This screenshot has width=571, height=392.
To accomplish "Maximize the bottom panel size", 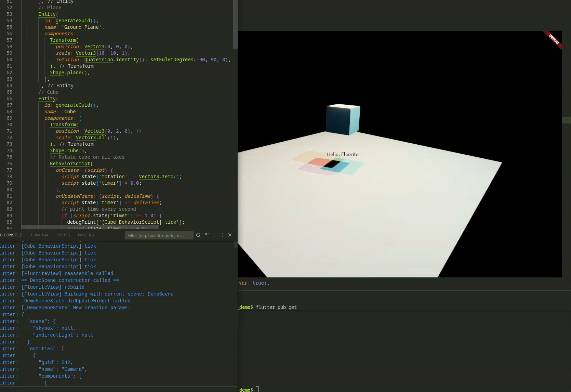I will tap(221, 235).
